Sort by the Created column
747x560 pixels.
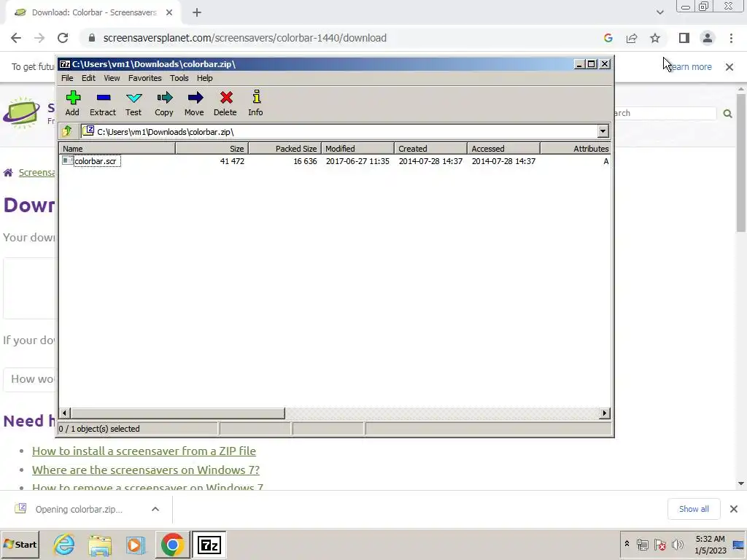pos(430,149)
